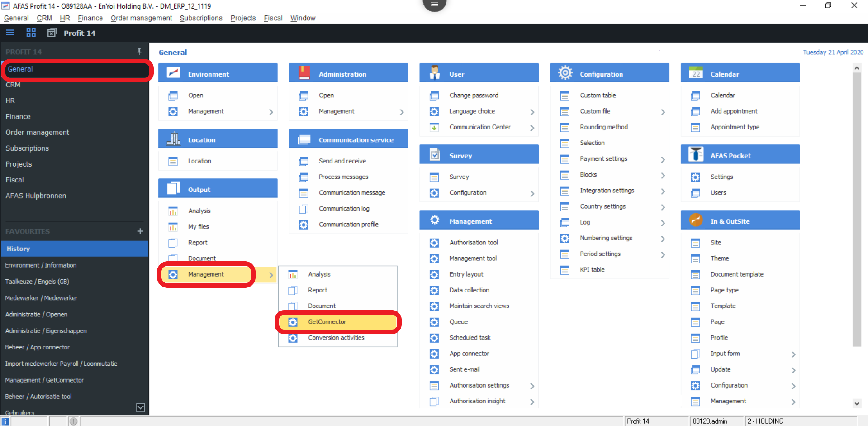Click the Environment tile header icon
Screen dimensions: 868x426
click(174, 73)
